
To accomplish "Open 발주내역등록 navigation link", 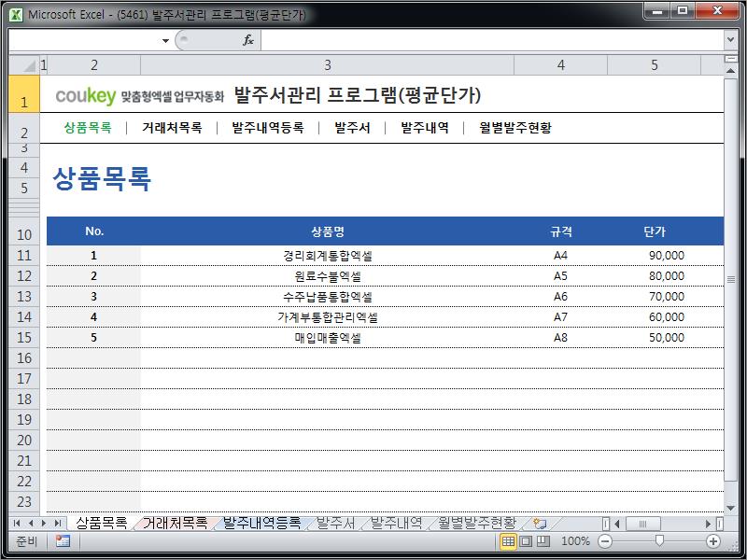I will tap(268, 128).
